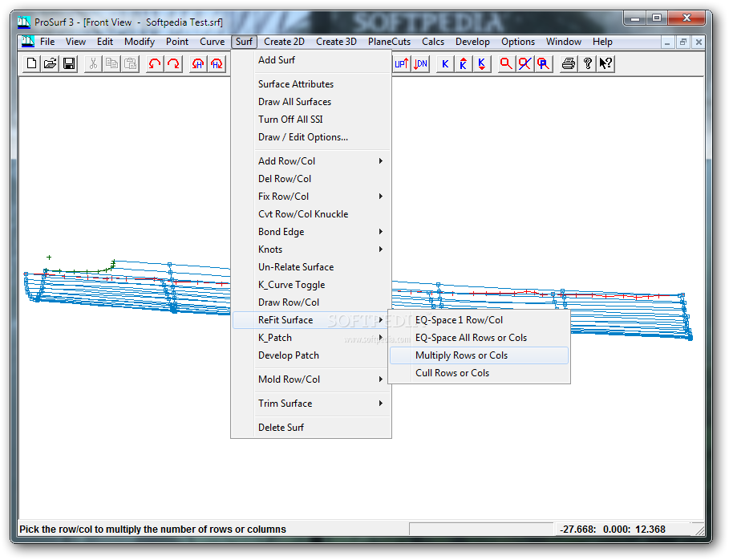Click the context help pointer icon
This screenshot has width=729, height=560.
pos(605,63)
